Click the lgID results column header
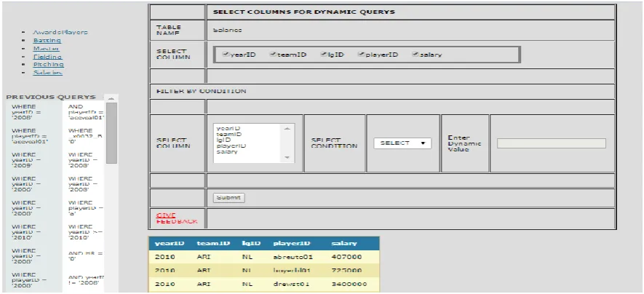This screenshot has height=294, width=644. 251,243
